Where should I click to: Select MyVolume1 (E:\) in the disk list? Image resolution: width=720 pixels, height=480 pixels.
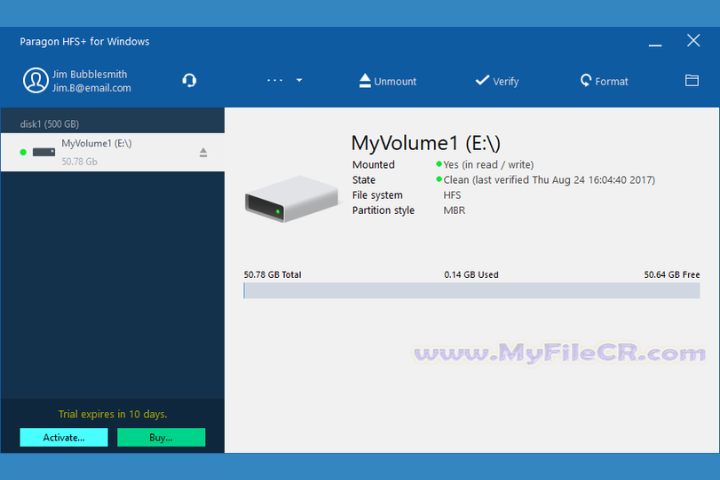point(112,152)
